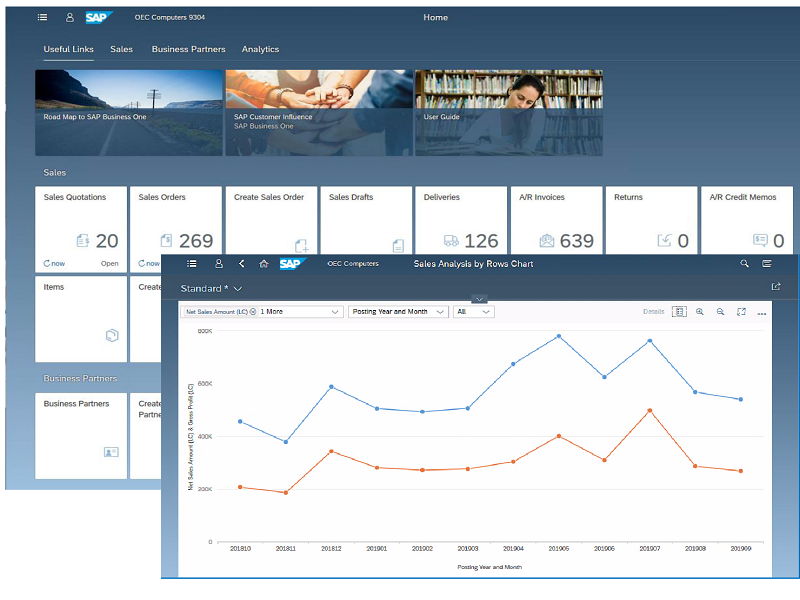This screenshot has width=800, height=600.
Task: Open the A/R Credit Memos tile
Action: click(747, 220)
